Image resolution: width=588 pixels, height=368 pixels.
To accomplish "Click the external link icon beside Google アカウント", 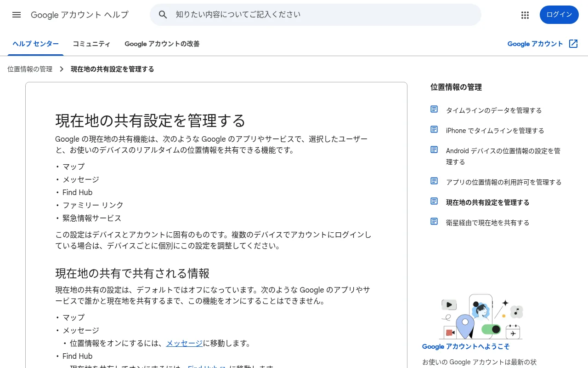I will (573, 44).
